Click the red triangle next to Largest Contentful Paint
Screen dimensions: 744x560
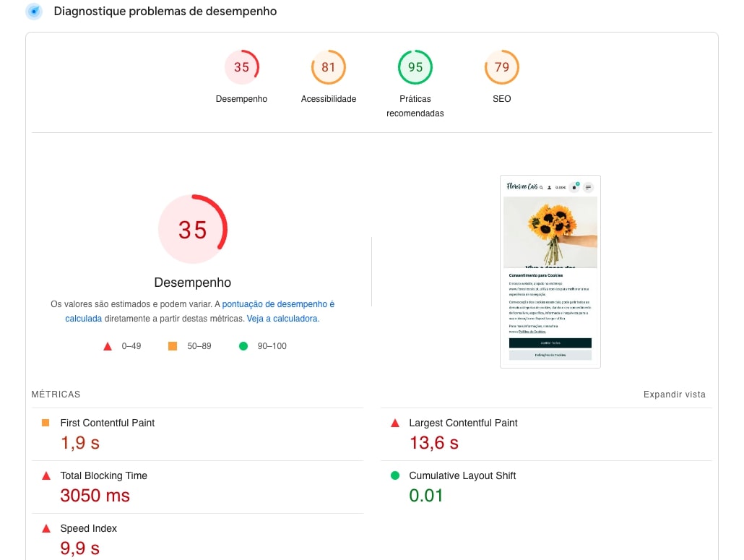point(395,423)
